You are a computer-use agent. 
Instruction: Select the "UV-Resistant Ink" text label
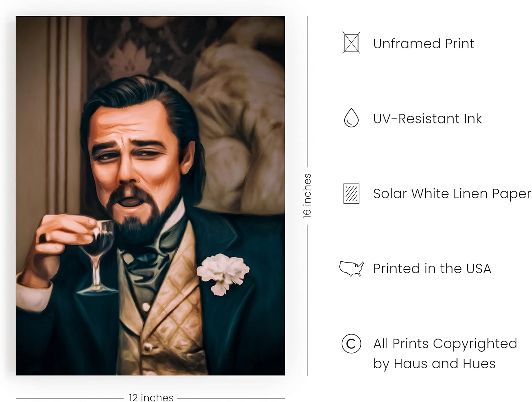coord(427,119)
